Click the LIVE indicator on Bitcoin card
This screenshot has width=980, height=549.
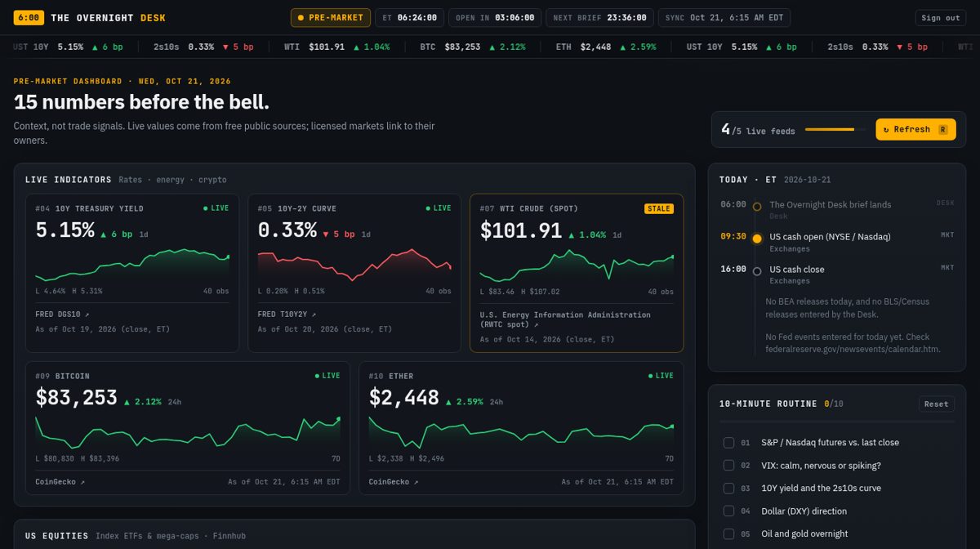(x=327, y=376)
